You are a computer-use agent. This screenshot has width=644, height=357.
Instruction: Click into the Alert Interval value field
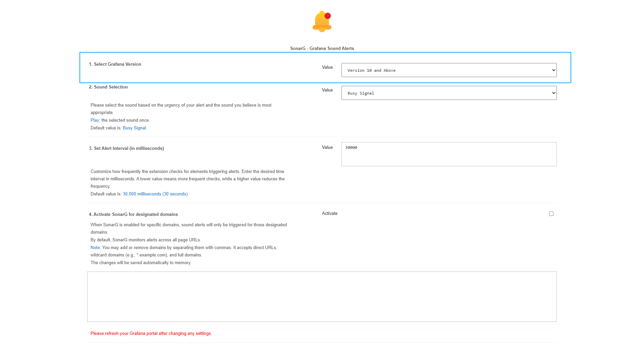(x=448, y=154)
